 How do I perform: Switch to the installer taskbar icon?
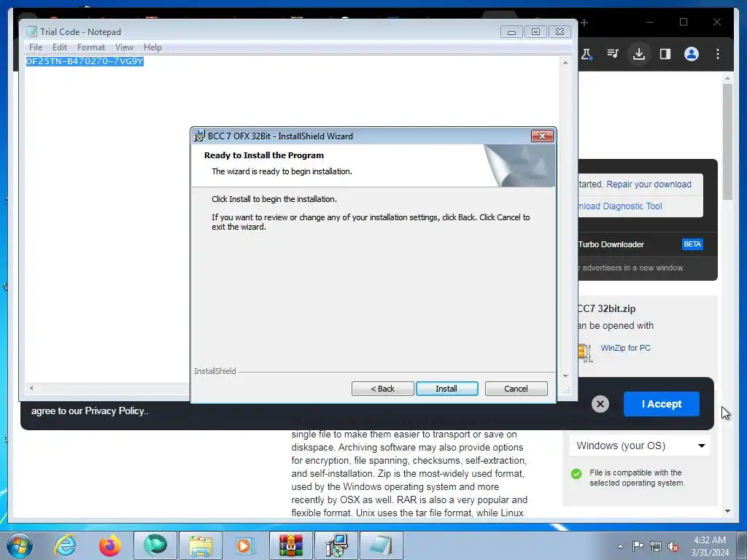336,545
